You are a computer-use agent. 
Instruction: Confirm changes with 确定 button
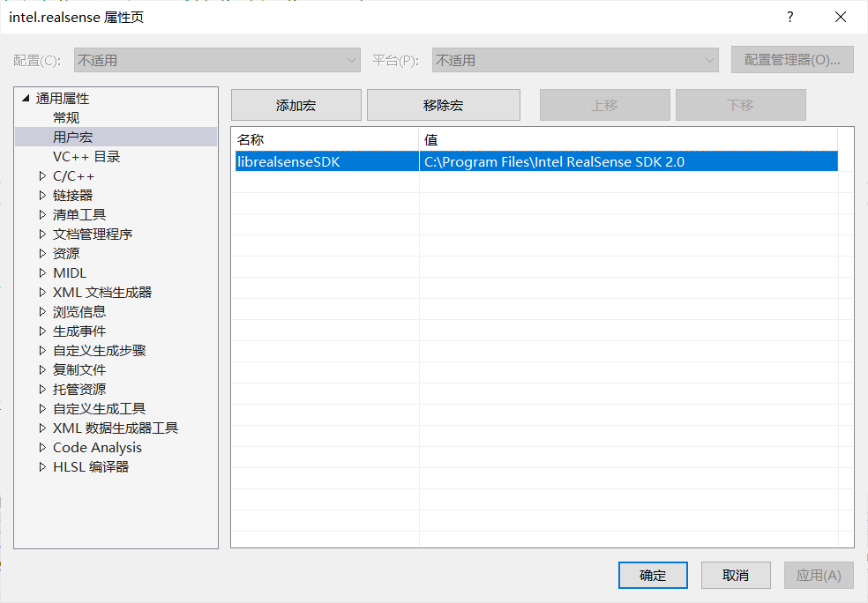click(653, 575)
